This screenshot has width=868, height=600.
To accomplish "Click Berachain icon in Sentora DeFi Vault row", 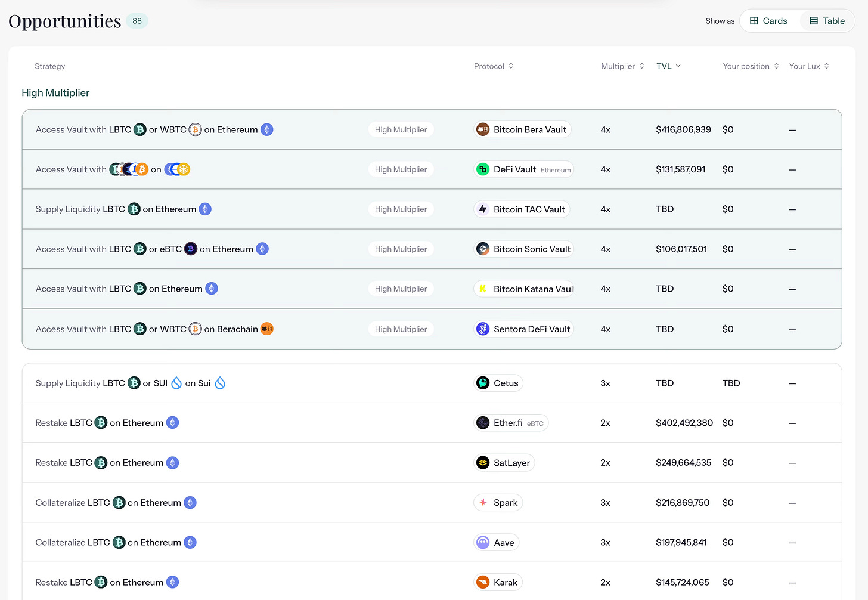I will tap(267, 329).
